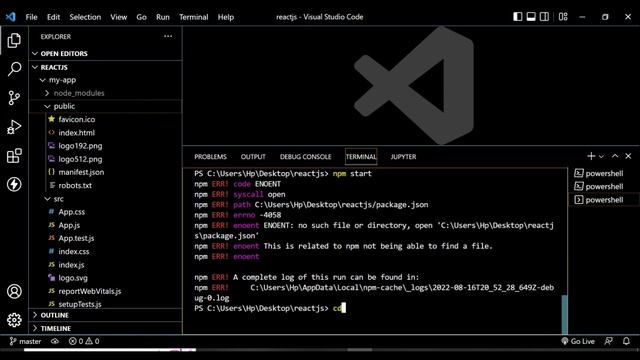Select the first powershell terminal
The image size is (640, 360).
coord(604,173)
